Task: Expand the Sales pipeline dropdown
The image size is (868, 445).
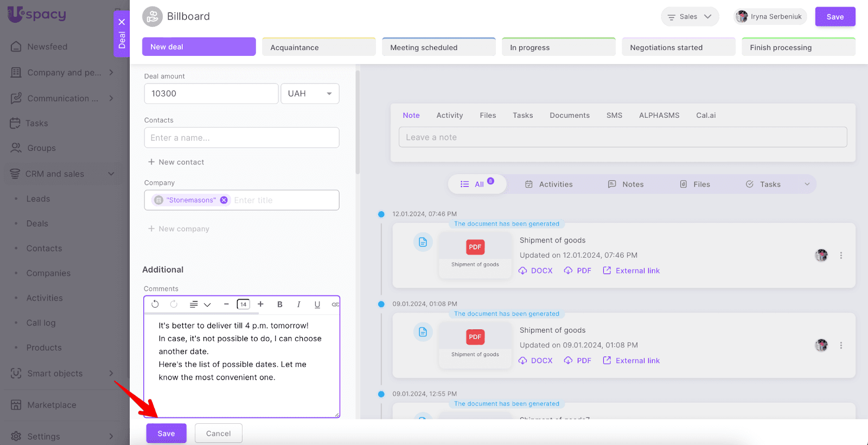Action: (x=690, y=17)
